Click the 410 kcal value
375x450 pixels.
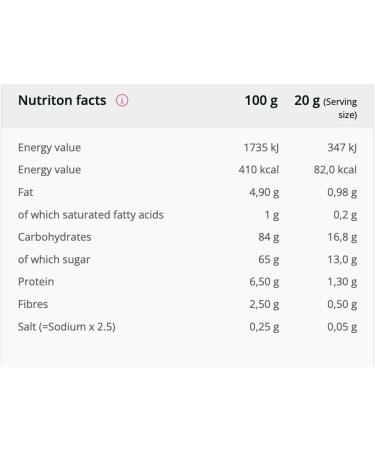[259, 170]
